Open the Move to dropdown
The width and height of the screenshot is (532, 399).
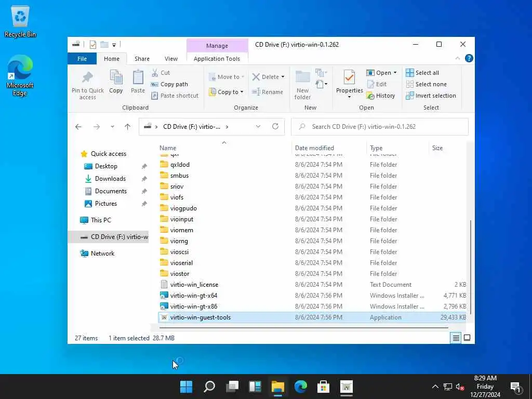(x=226, y=77)
